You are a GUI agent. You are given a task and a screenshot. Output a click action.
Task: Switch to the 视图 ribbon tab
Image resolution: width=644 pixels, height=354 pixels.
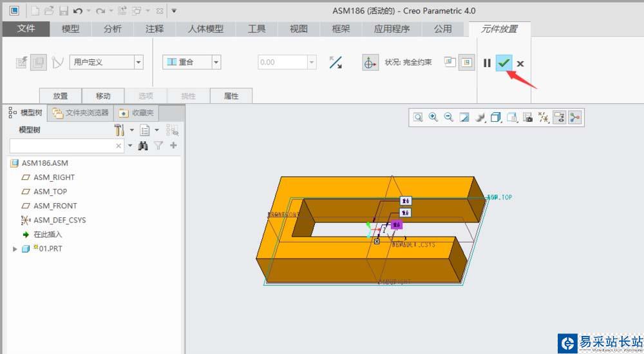299,29
